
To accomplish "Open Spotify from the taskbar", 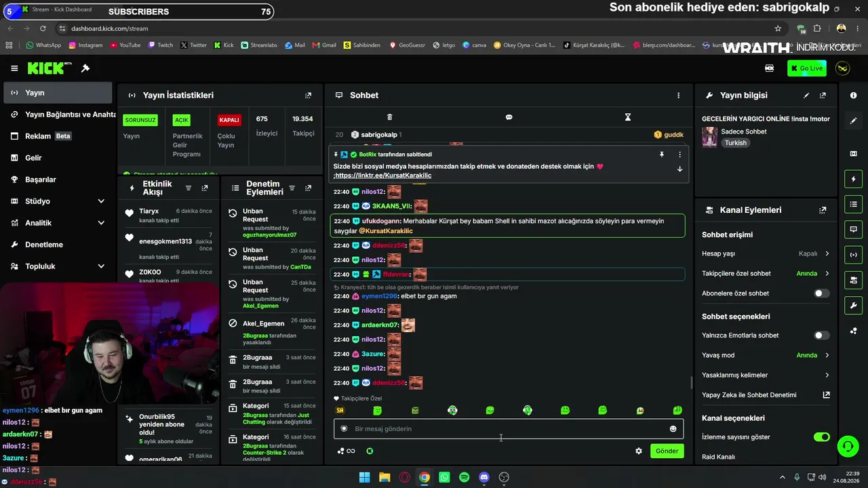I will (x=464, y=477).
